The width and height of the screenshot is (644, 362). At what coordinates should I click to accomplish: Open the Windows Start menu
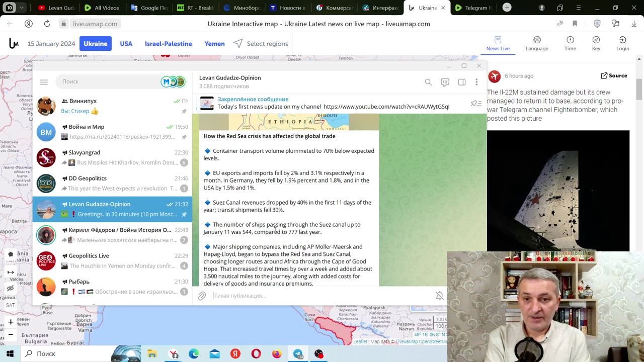10,353
